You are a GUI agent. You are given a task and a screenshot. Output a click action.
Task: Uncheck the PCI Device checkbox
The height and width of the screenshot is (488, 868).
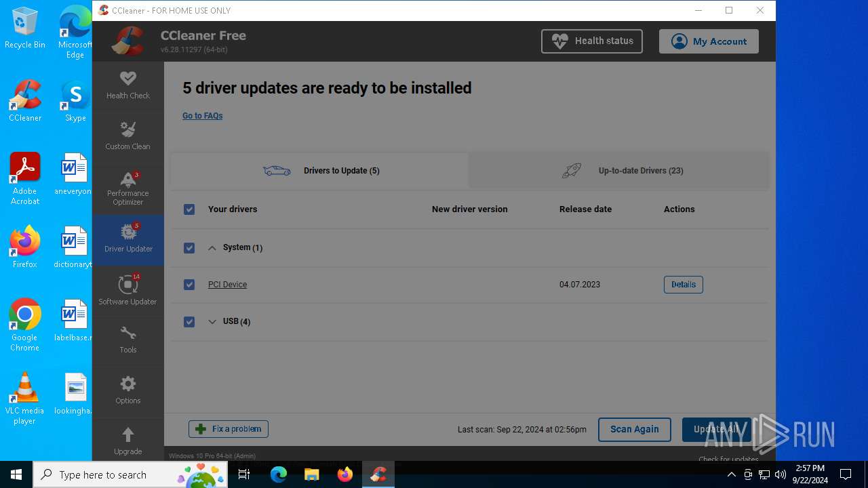189,285
